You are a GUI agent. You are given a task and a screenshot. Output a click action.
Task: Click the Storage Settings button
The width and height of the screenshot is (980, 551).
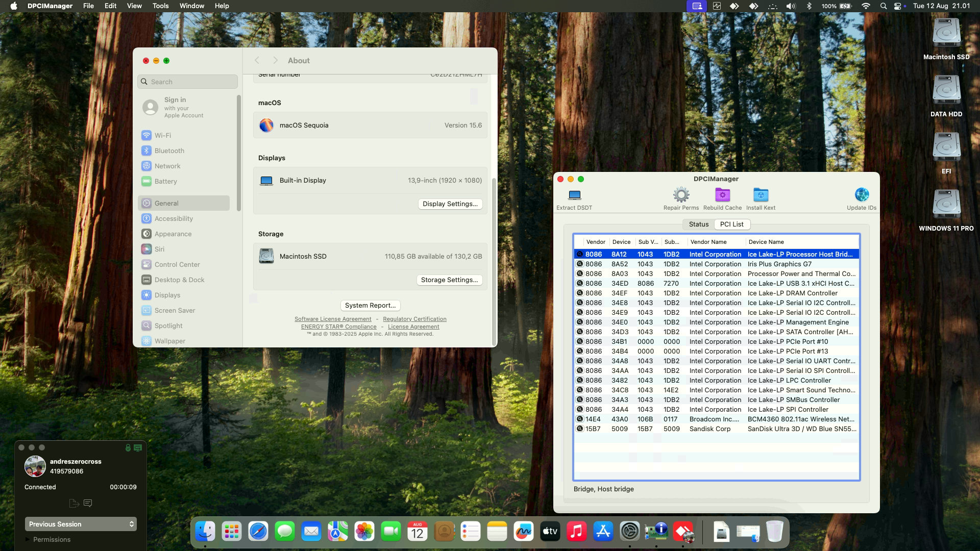click(x=449, y=280)
